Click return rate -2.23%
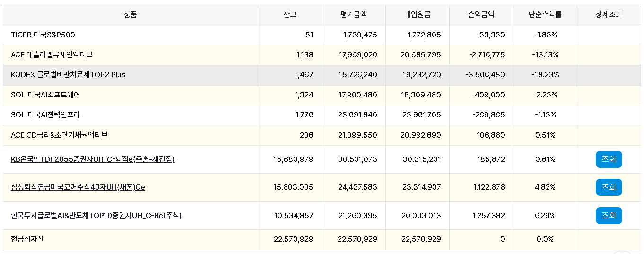 click(545, 95)
